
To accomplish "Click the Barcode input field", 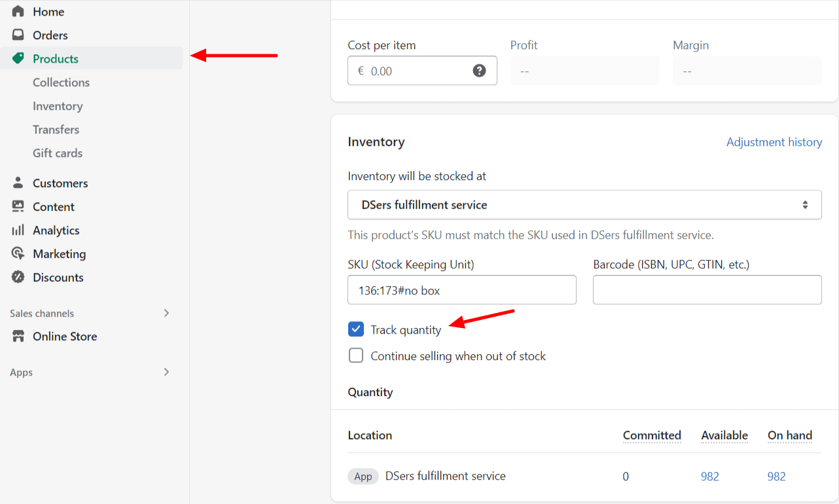I will [707, 290].
